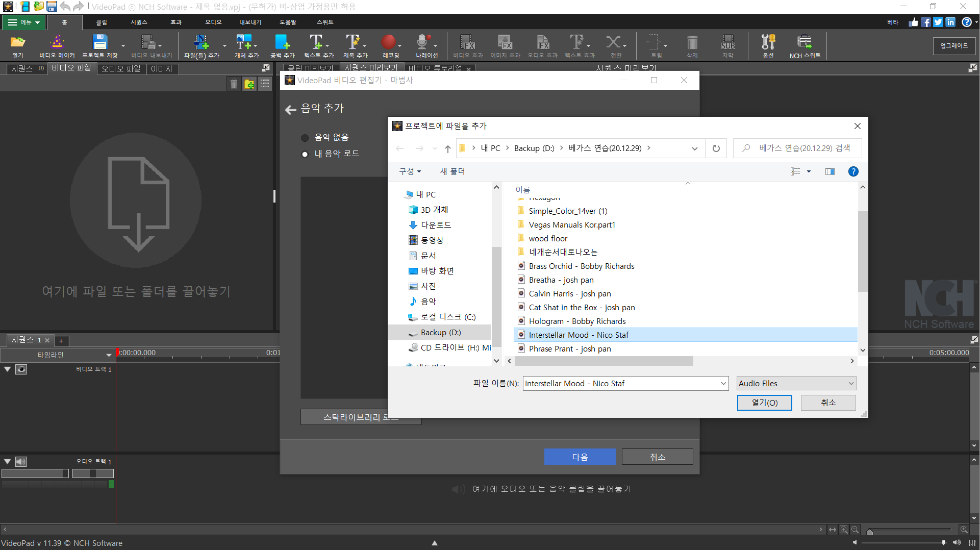
Task: Click the trash icon in the bin panel
Action: pos(234,84)
